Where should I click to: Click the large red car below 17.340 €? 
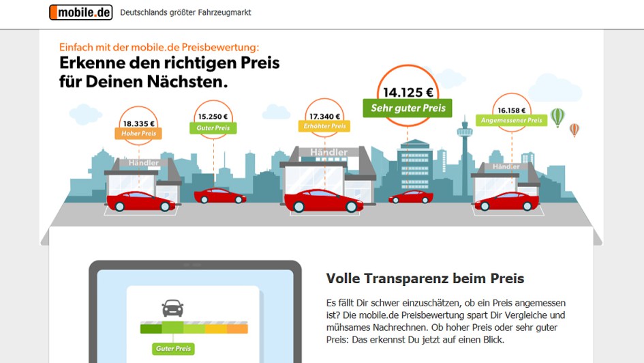point(323,201)
